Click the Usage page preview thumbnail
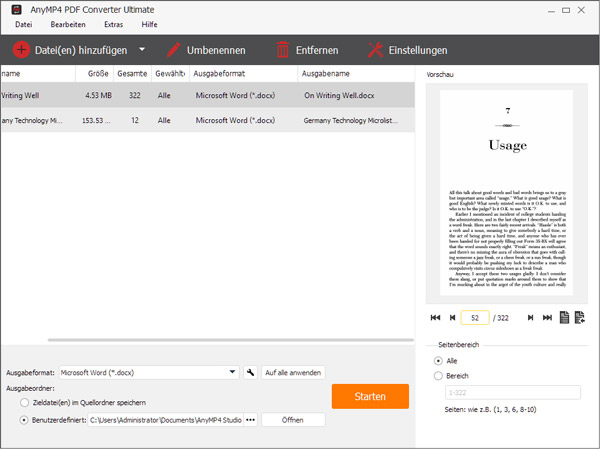This screenshot has width=600, height=449. (x=506, y=193)
